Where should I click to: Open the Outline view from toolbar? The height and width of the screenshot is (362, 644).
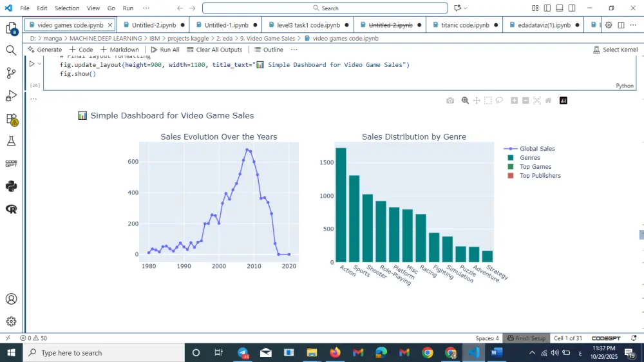pyautogui.click(x=269, y=50)
